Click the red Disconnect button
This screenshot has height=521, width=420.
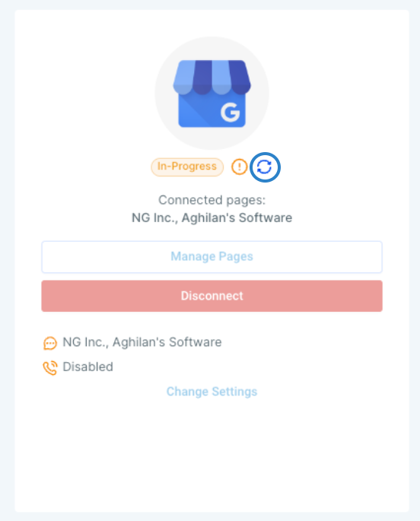[x=212, y=296]
